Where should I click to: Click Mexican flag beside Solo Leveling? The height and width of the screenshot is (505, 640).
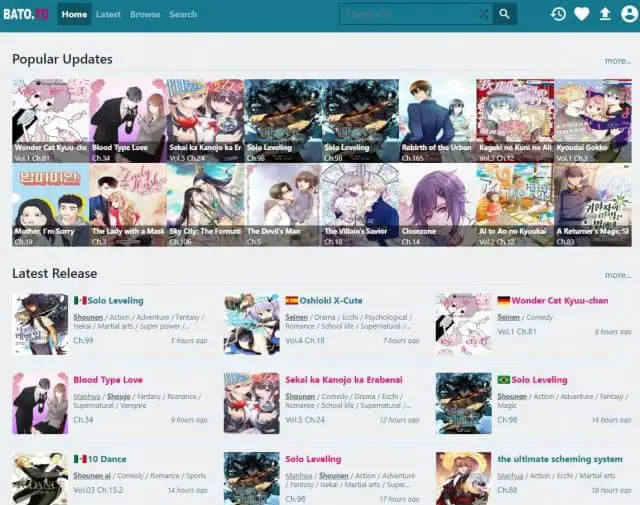point(80,301)
